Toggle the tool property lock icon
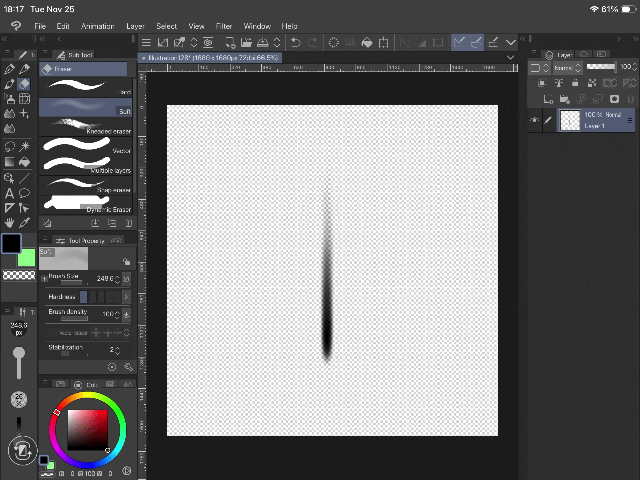Screen dimensions: 640x480 127,261
